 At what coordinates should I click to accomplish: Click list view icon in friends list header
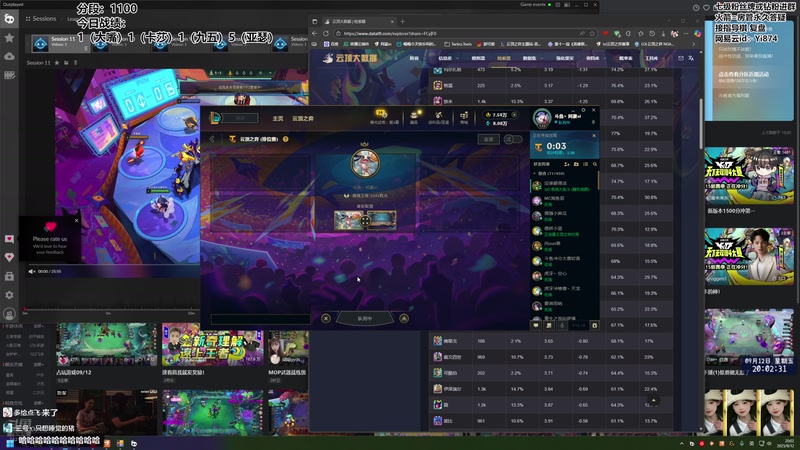click(x=586, y=164)
